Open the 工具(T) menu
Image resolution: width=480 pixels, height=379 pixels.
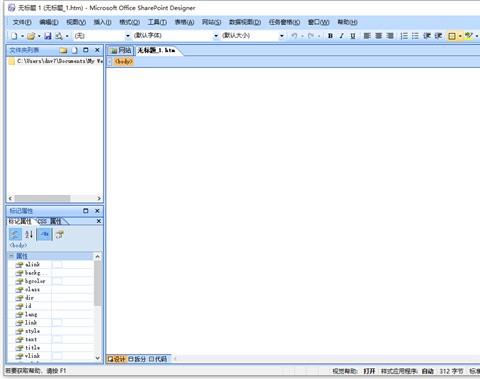coord(157,22)
